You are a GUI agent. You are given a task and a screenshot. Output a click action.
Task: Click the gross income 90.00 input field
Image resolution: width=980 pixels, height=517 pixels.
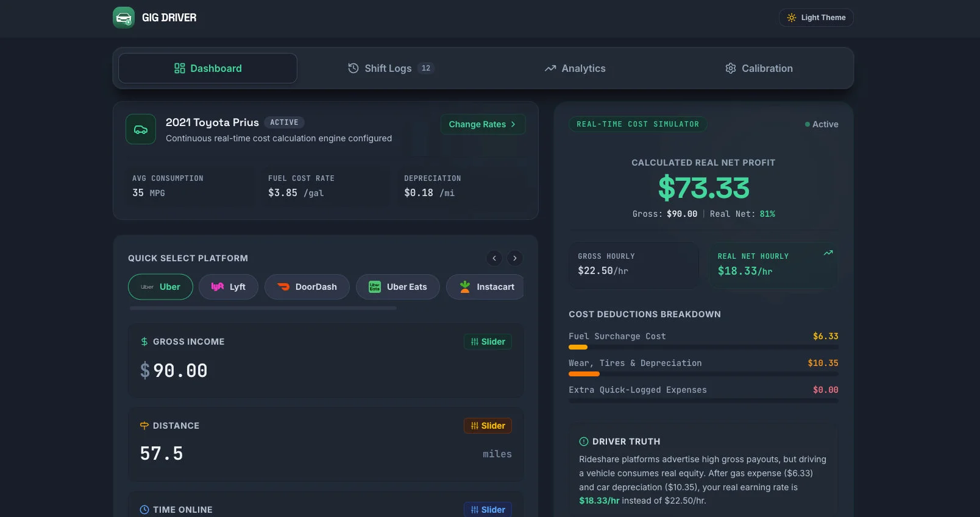click(325, 370)
